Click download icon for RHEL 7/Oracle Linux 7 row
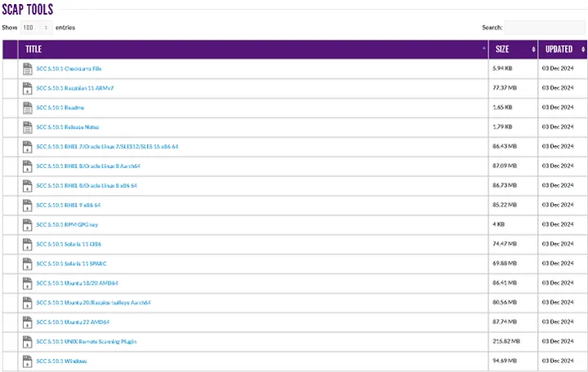Screen dimensions: 588x372 click(x=28, y=147)
